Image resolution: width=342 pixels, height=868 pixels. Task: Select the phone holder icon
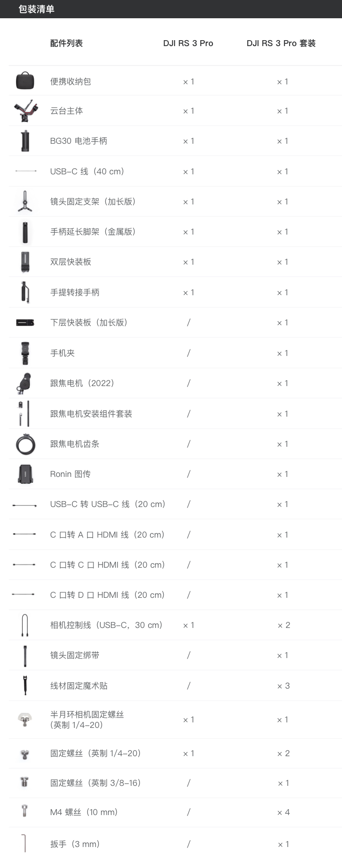pyautogui.click(x=25, y=353)
